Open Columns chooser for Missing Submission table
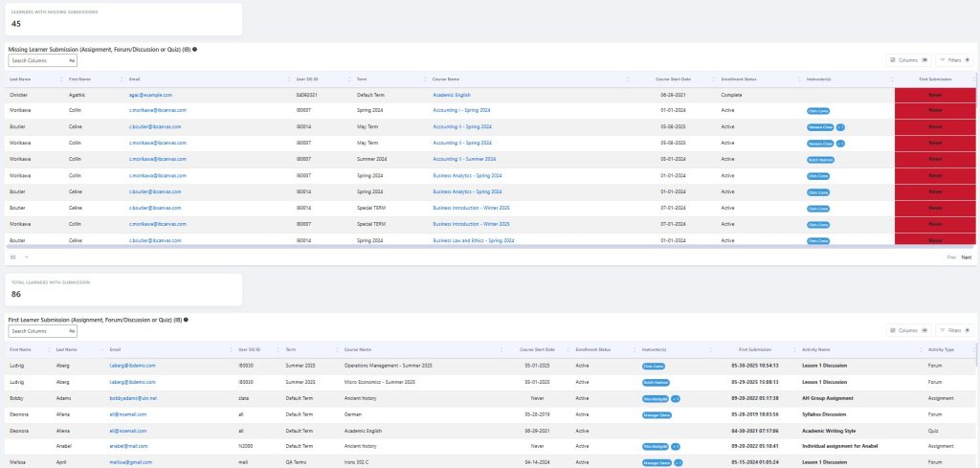 [909, 60]
